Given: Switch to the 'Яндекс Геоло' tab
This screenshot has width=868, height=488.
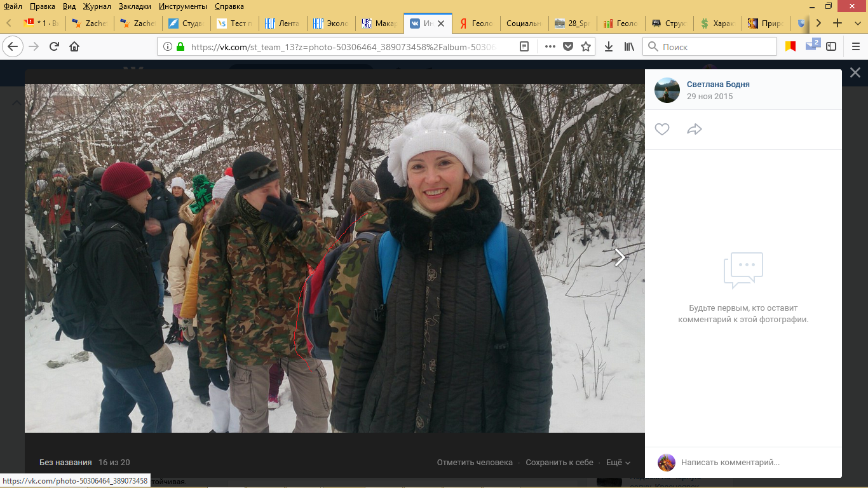Looking at the screenshot, I should [476, 24].
